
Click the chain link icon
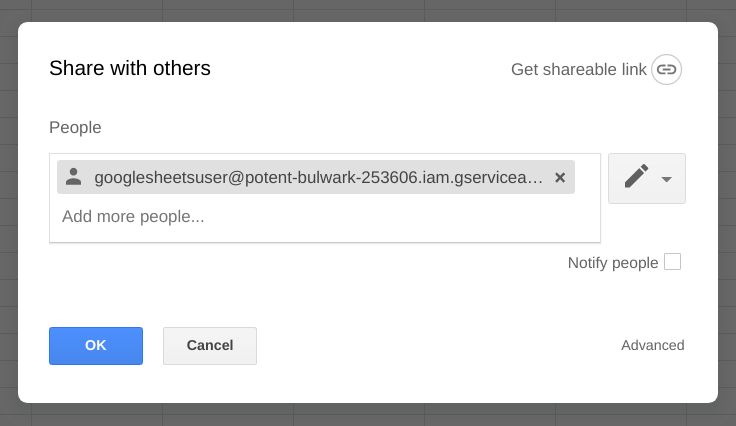(x=667, y=70)
